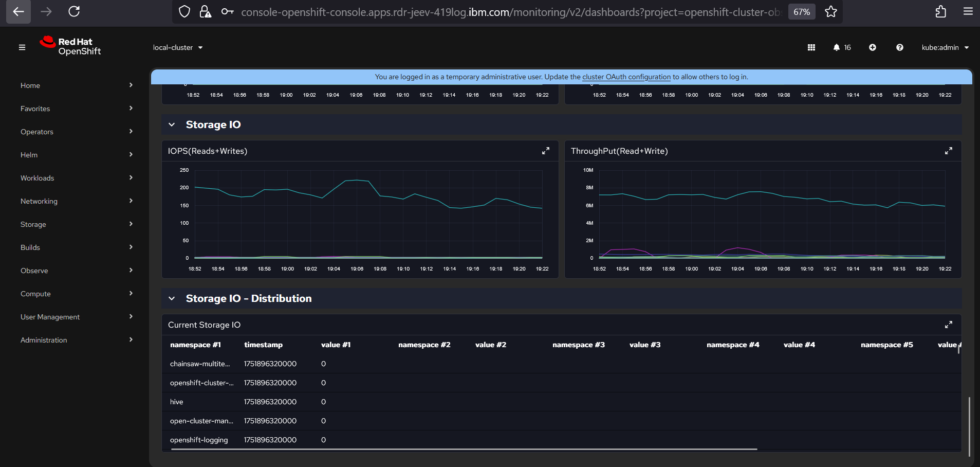Expand the Current Storage IO table fullscreen

(x=949, y=325)
